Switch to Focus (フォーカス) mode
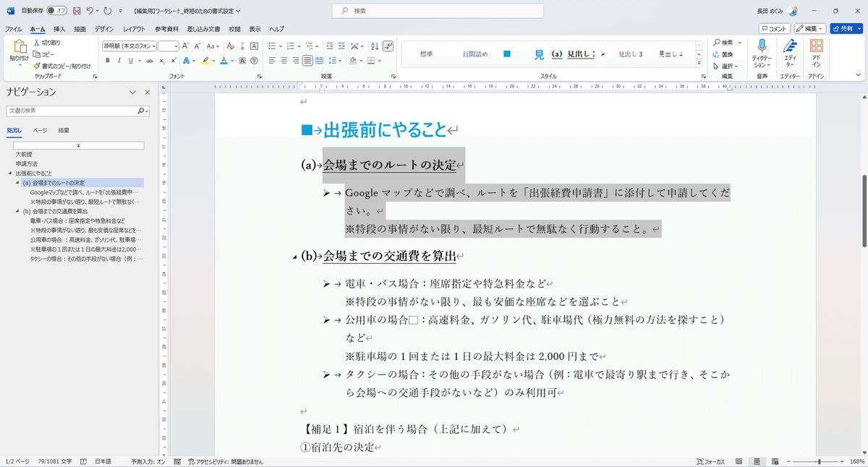The height and width of the screenshot is (467, 868). click(x=712, y=461)
